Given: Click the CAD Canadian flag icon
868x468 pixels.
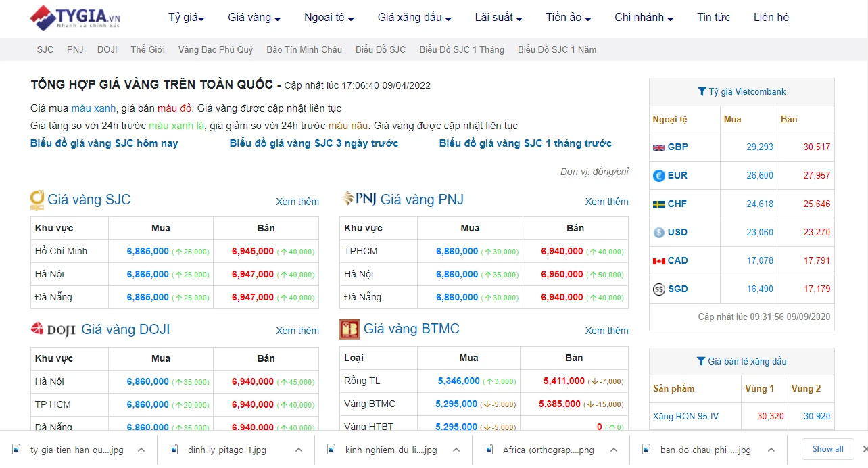Looking at the screenshot, I should (659, 260).
